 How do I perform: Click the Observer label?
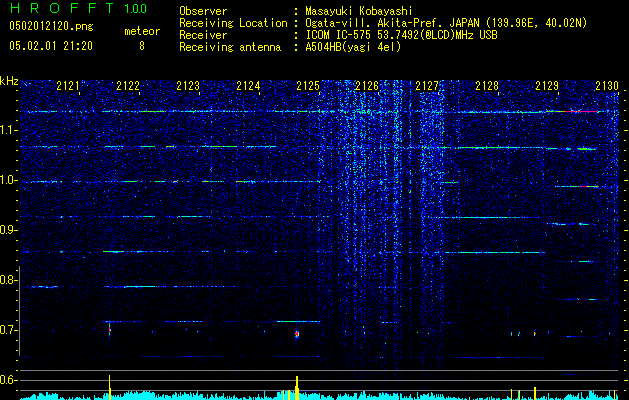coord(203,11)
